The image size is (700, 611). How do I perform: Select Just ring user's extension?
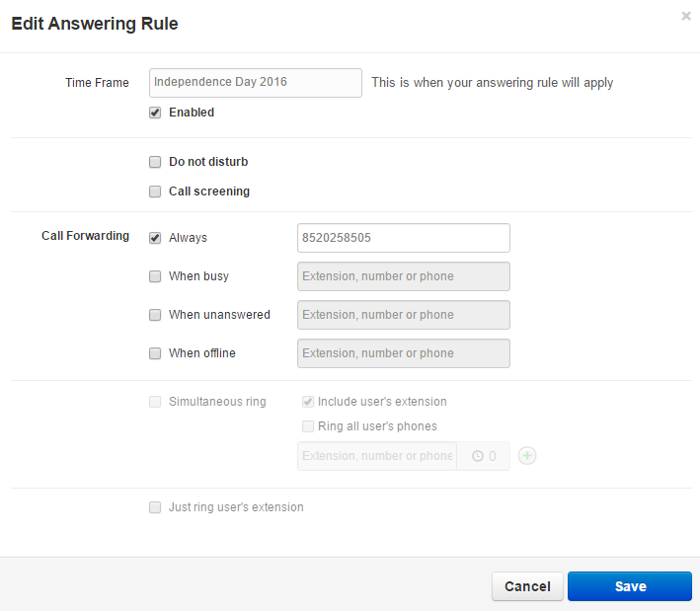point(155,507)
